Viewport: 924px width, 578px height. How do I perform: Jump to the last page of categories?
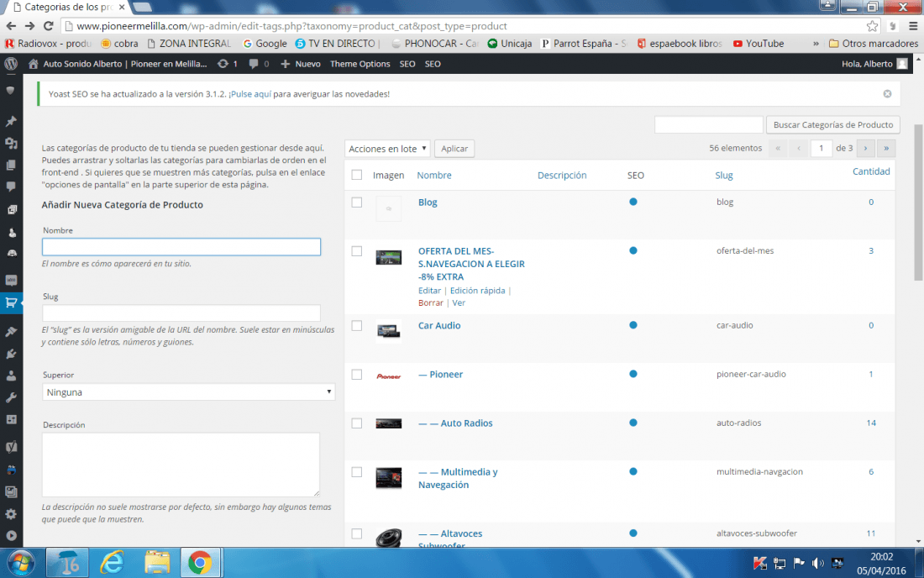click(x=886, y=149)
